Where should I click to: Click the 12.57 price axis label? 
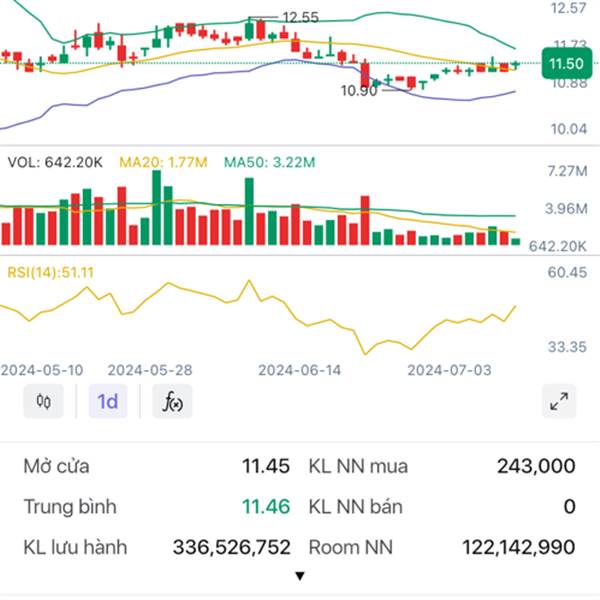(x=568, y=8)
